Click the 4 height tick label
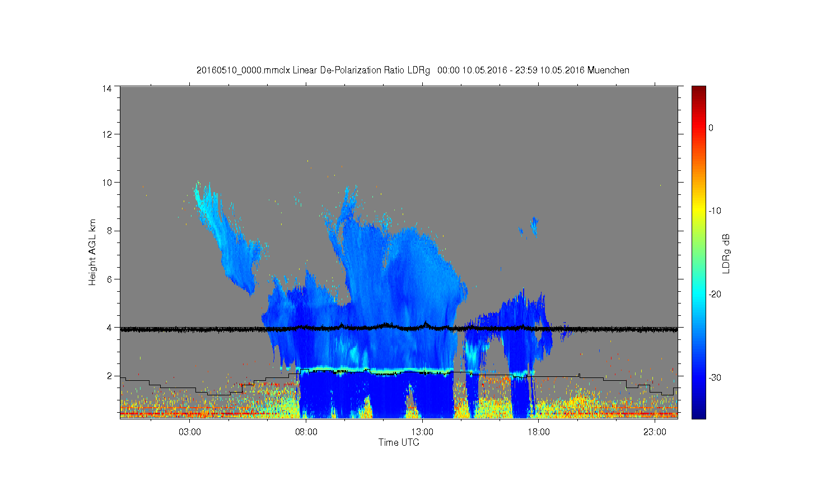 109,328
